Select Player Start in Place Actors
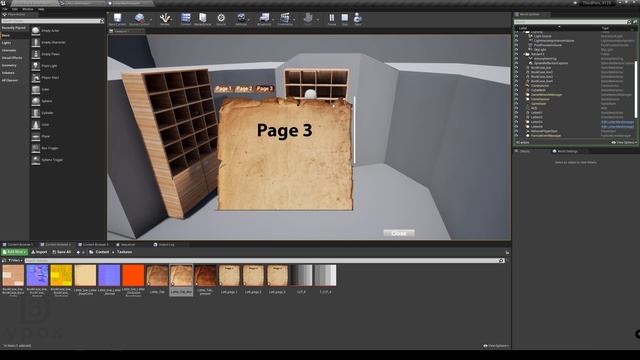 click(46, 78)
